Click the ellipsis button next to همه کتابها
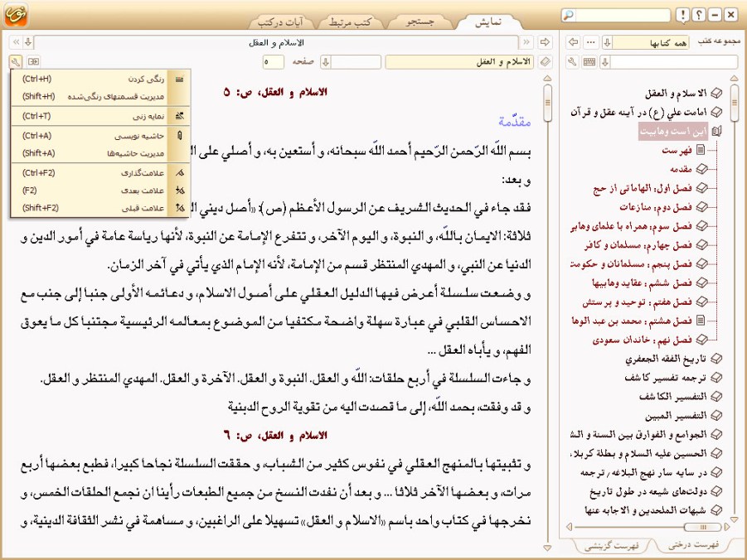 click(591, 42)
